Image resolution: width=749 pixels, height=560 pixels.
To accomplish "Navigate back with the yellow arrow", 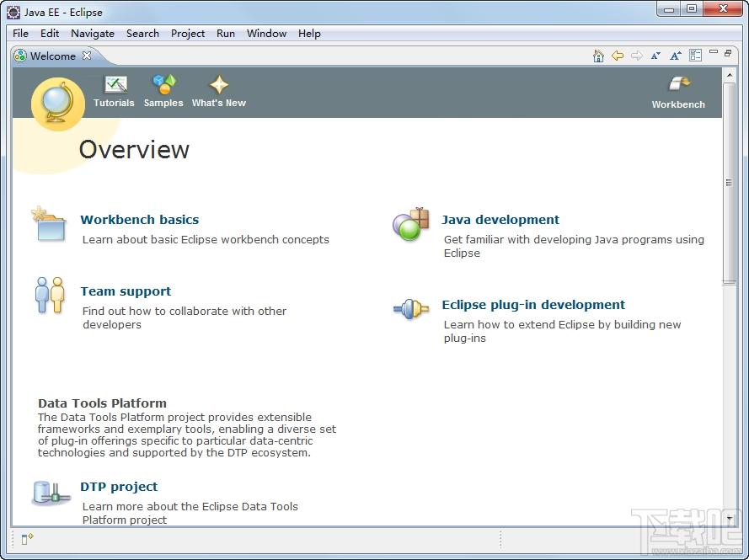I will pos(618,56).
